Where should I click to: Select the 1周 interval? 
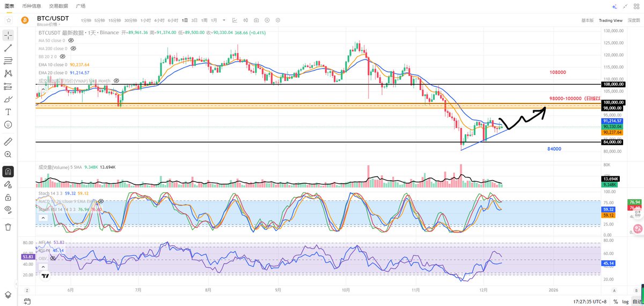[x=204, y=20]
